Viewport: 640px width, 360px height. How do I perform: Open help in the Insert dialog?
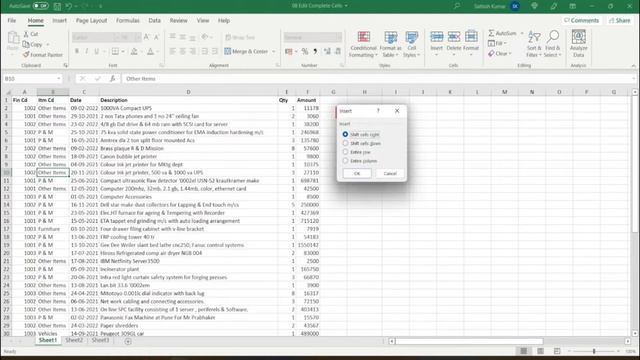[x=378, y=111]
